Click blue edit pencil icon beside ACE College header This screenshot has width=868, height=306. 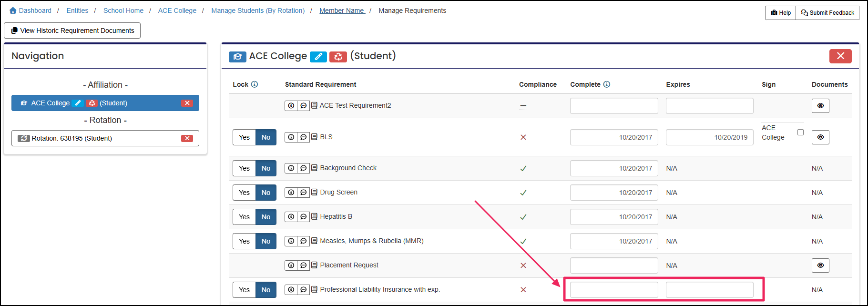[x=318, y=57]
